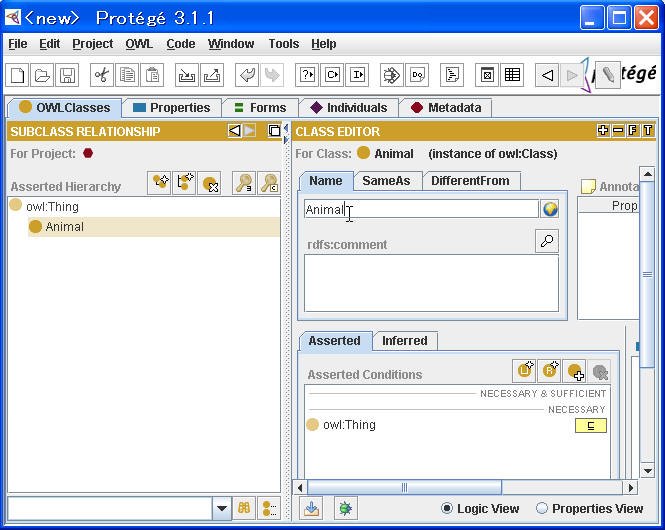665x530 pixels.
Task: Expand the Class Editor with plus button
Action: (x=602, y=131)
